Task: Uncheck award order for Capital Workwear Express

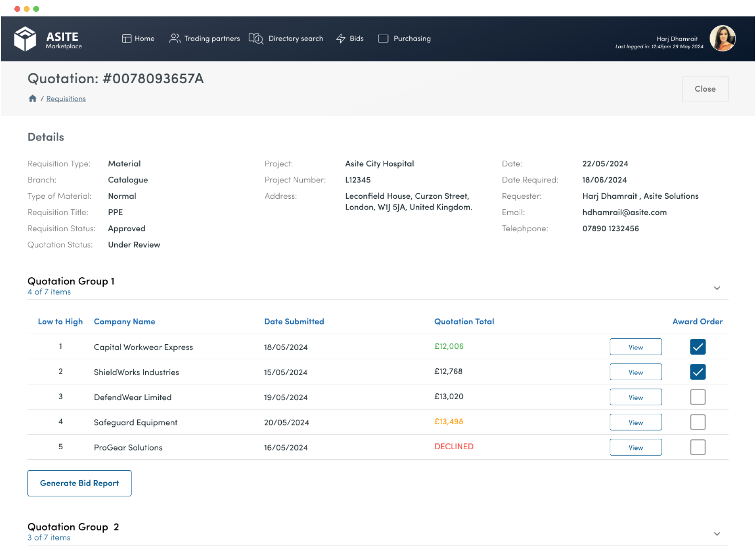Action: click(697, 347)
